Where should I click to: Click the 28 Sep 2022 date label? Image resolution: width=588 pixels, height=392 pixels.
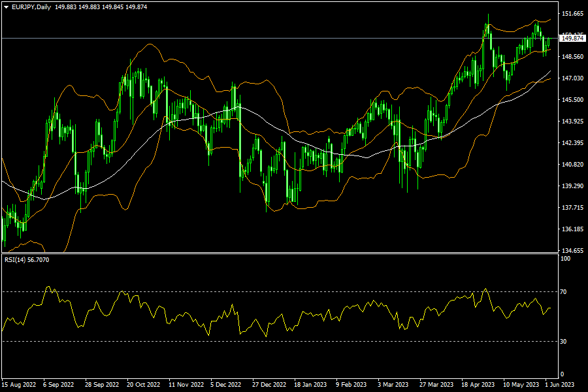102,385
